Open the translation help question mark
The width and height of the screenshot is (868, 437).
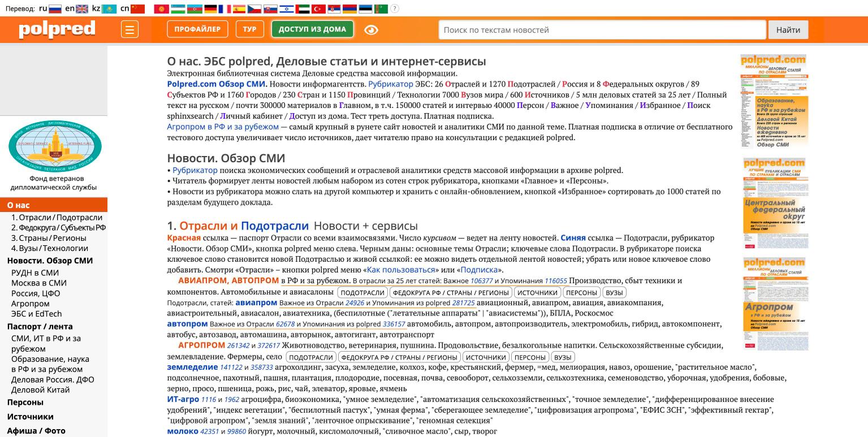tap(395, 8)
